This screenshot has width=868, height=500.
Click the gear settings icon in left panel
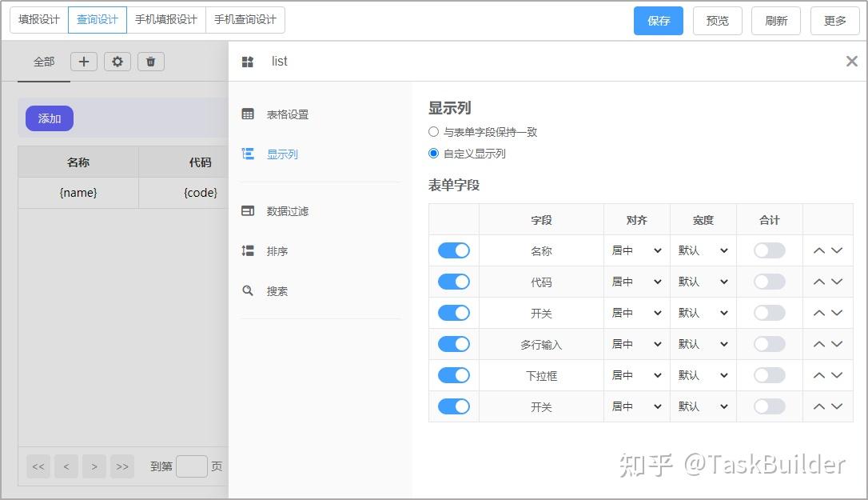(x=117, y=61)
